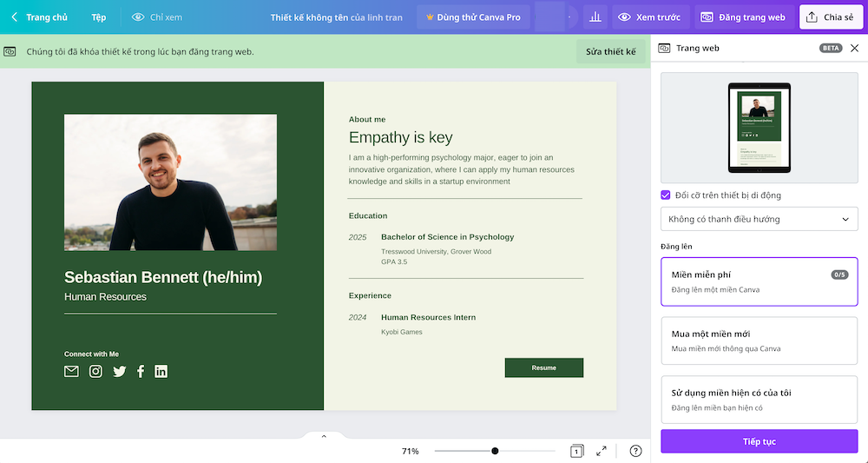Go back to Trang chủ
The height and width of the screenshot is (463, 868).
[x=40, y=17]
